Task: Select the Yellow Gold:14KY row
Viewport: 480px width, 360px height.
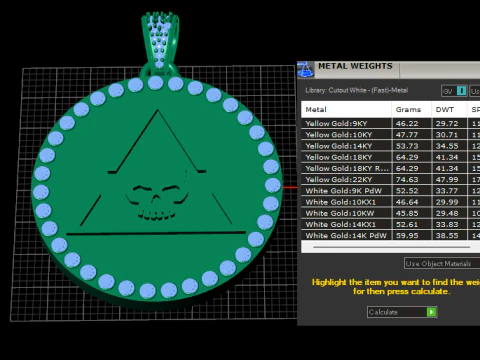Action: click(x=391, y=146)
